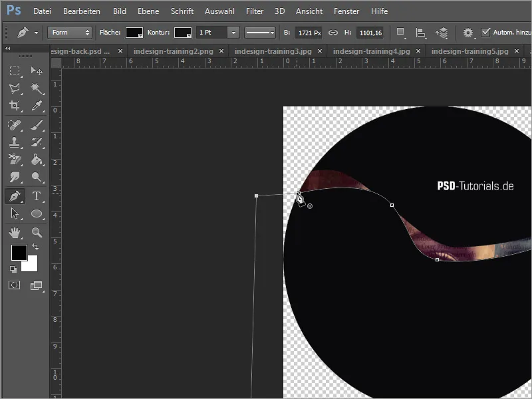Open path arrangement options
The image size is (532, 399).
442,33
